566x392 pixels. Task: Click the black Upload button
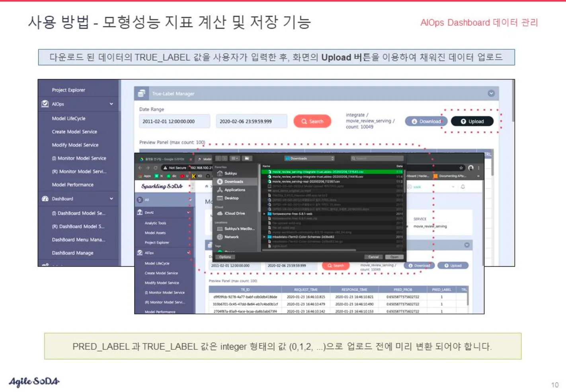click(x=472, y=121)
